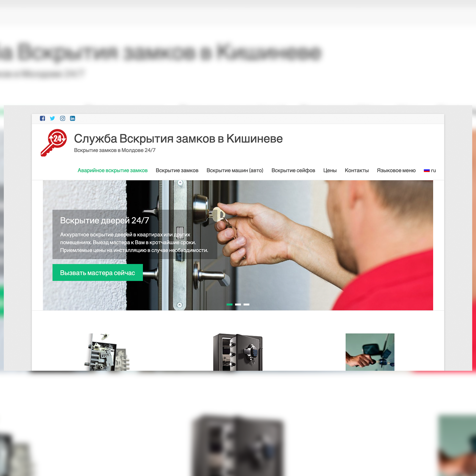
Task: Open Аварийное вскрытие замков menu item
Action: coord(112,170)
